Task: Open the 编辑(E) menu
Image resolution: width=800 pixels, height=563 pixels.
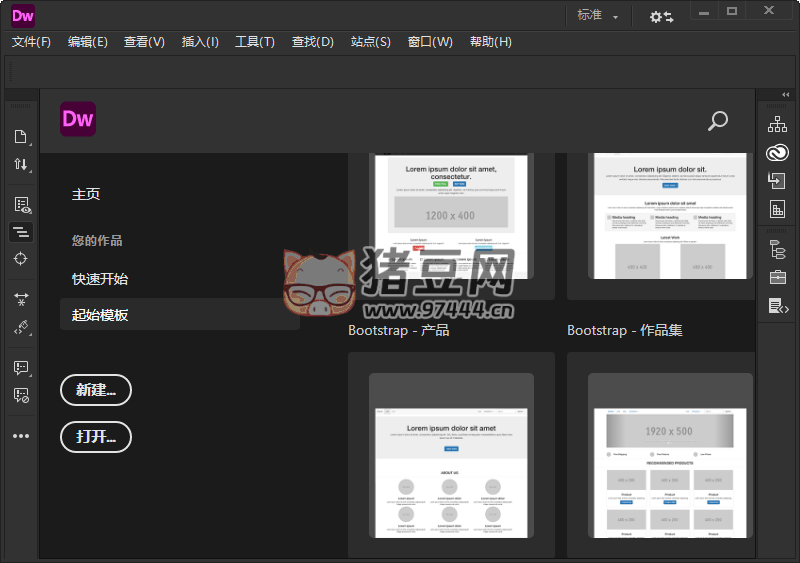Action: click(x=88, y=42)
